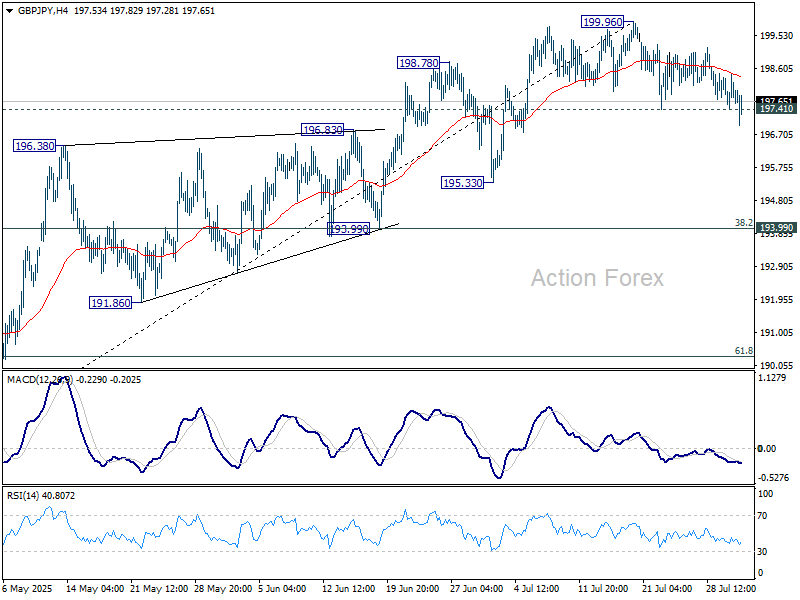This screenshot has width=800, height=600.
Task: Click the 196.830 resistance label
Action: (324, 130)
